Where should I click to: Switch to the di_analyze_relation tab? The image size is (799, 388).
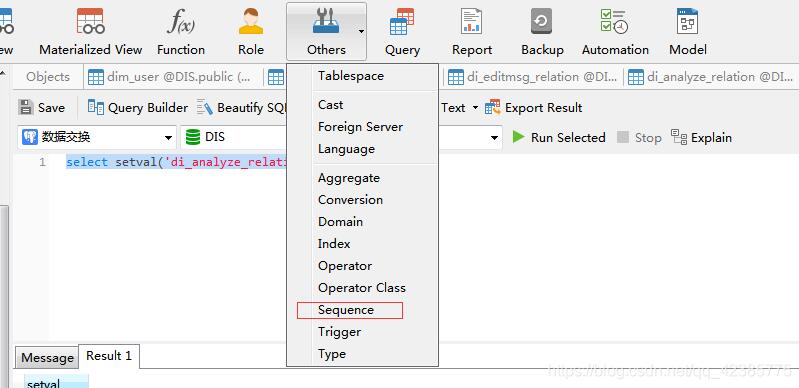point(711,77)
